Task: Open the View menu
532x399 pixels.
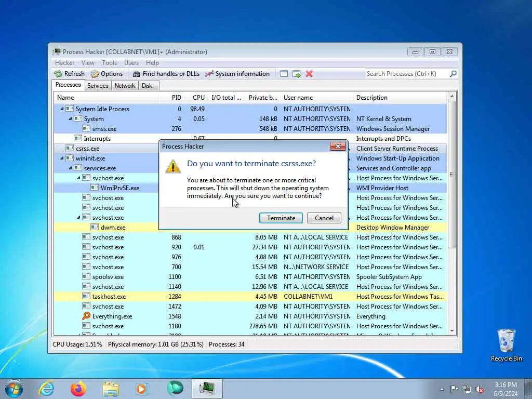Action: click(88, 63)
